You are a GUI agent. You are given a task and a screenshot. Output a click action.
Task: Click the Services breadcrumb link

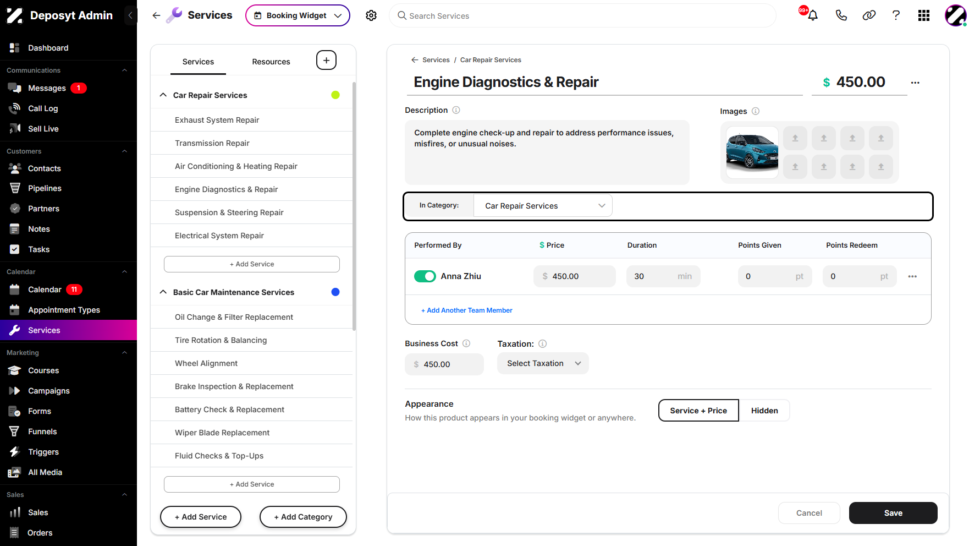coord(436,60)
